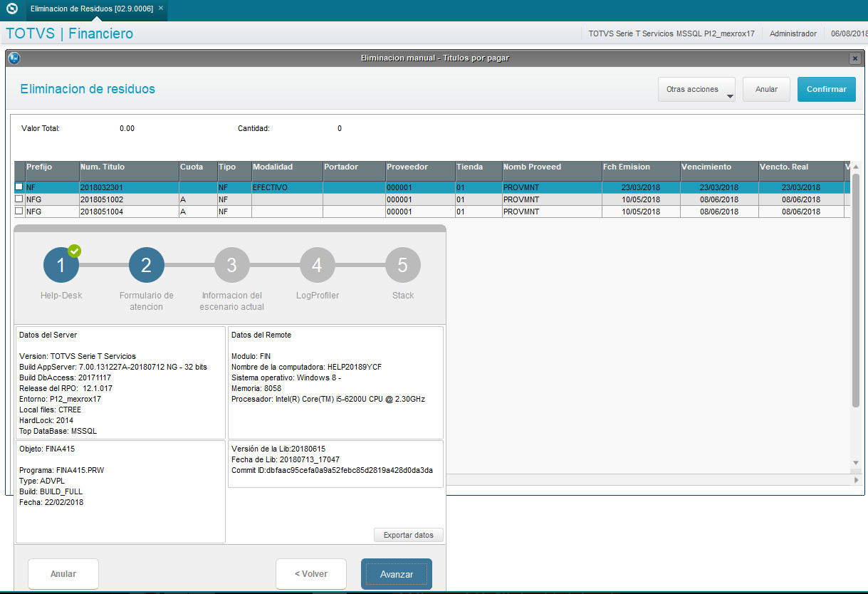
Task: Go to step 1 Help-Desk circle
Action: coord(61,266)
